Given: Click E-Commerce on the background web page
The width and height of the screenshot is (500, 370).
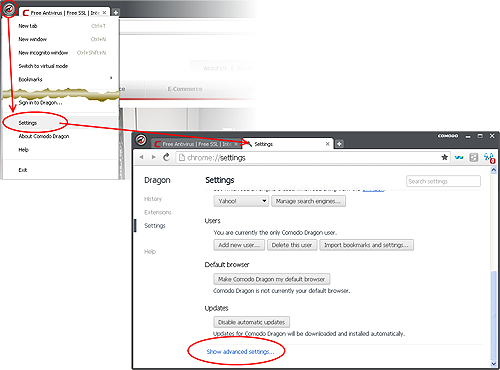Looking at the screenshot, I should (185, 89).
